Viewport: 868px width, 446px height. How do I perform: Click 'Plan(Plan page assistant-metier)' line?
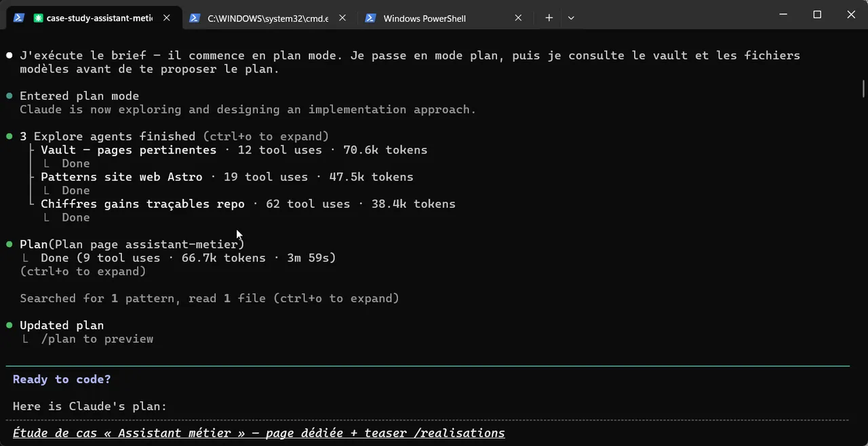[132, 244]
